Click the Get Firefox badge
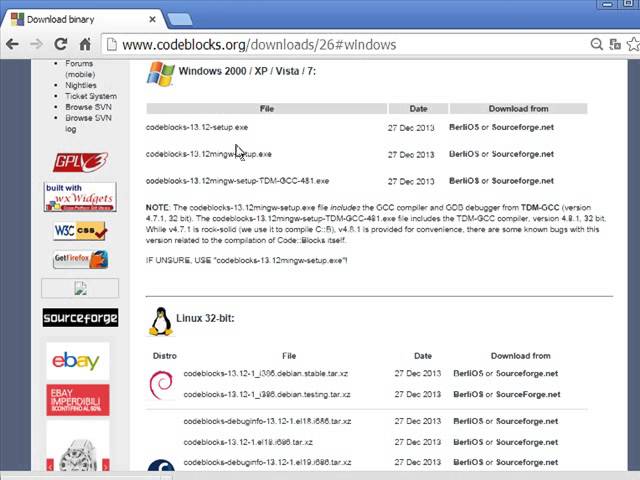Screen dimensions: 640x480 point(80,259)
